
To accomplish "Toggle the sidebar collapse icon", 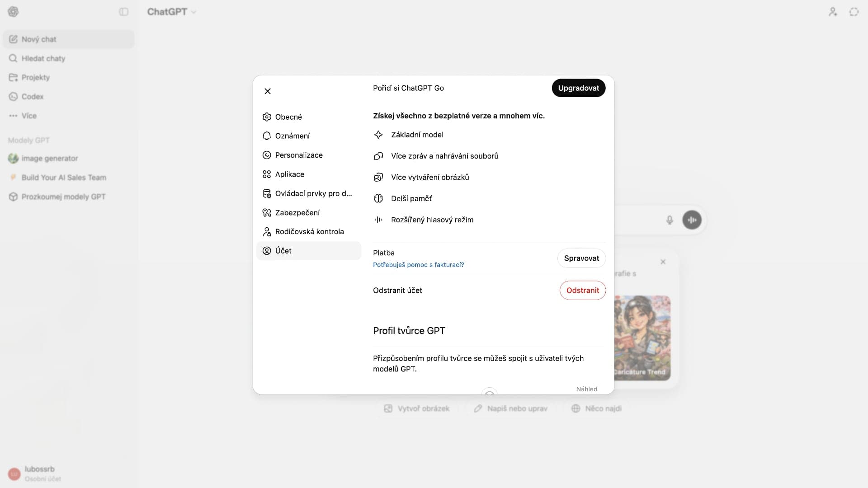I will 123,12.
